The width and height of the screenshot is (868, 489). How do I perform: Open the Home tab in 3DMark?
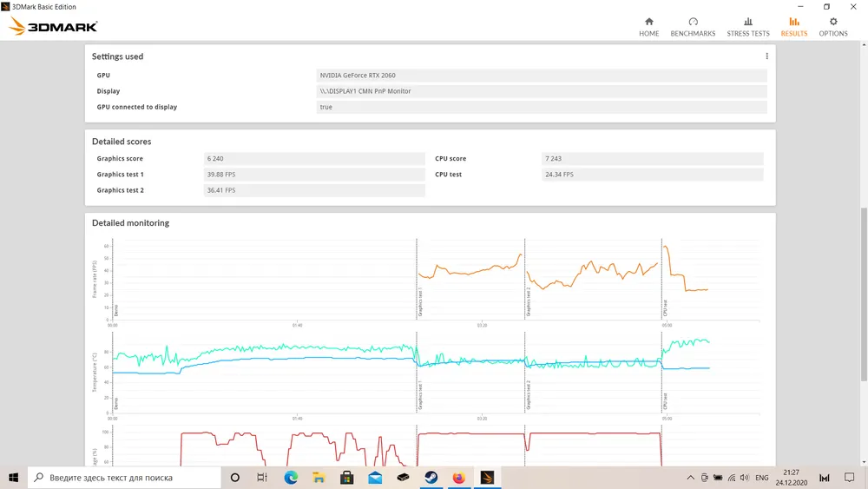(648, 27)
